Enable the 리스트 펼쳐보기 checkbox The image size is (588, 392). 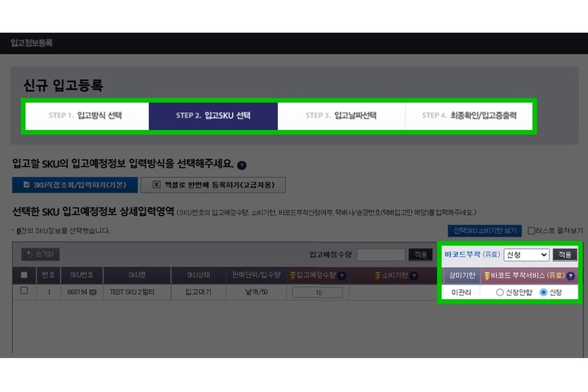(x=531, y=231)
